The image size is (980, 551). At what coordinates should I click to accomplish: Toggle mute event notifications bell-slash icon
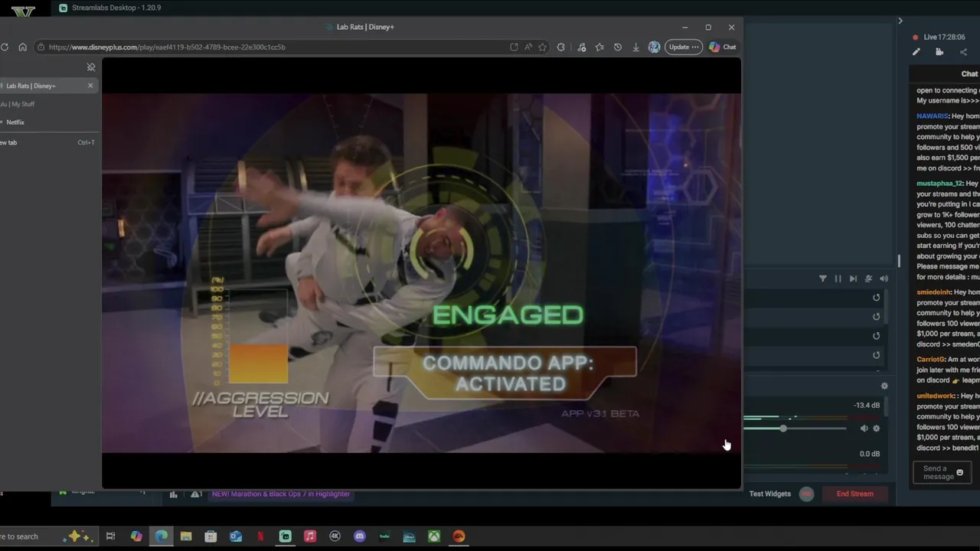(x=868, y=279)
